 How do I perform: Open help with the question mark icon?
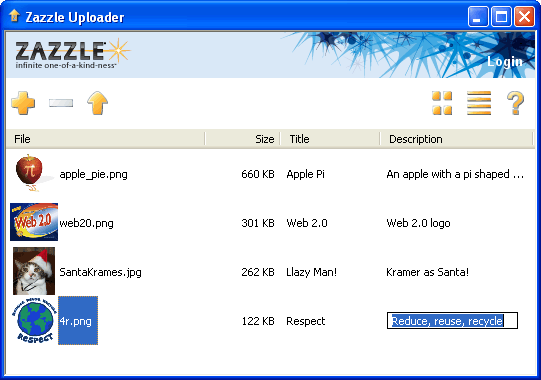pos(515,103)
